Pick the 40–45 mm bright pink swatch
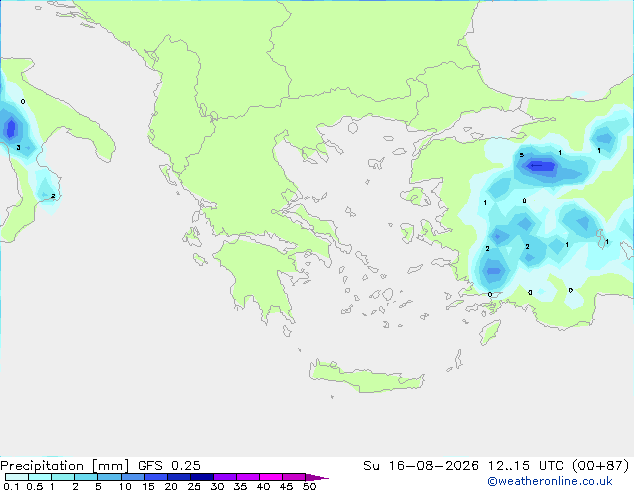The height and width of the screenshot is (490, 634). tap(271, 477)
